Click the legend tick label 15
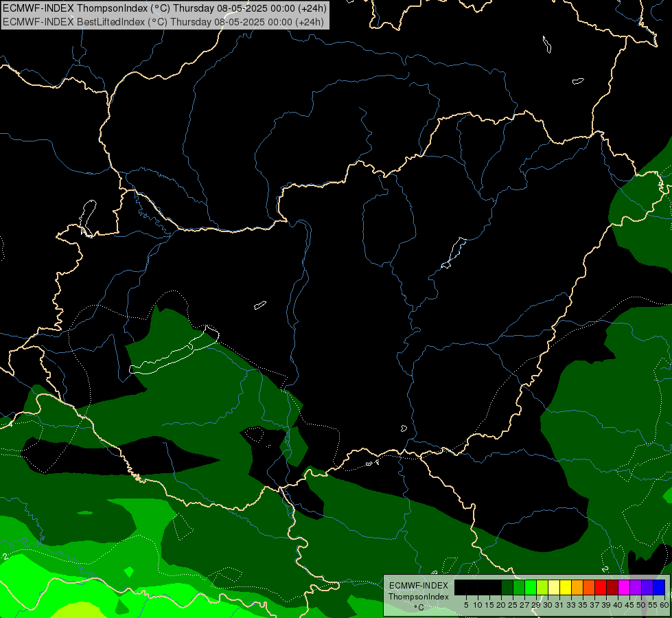This screenshot has width=672, height=618. [x=490, y=605]
